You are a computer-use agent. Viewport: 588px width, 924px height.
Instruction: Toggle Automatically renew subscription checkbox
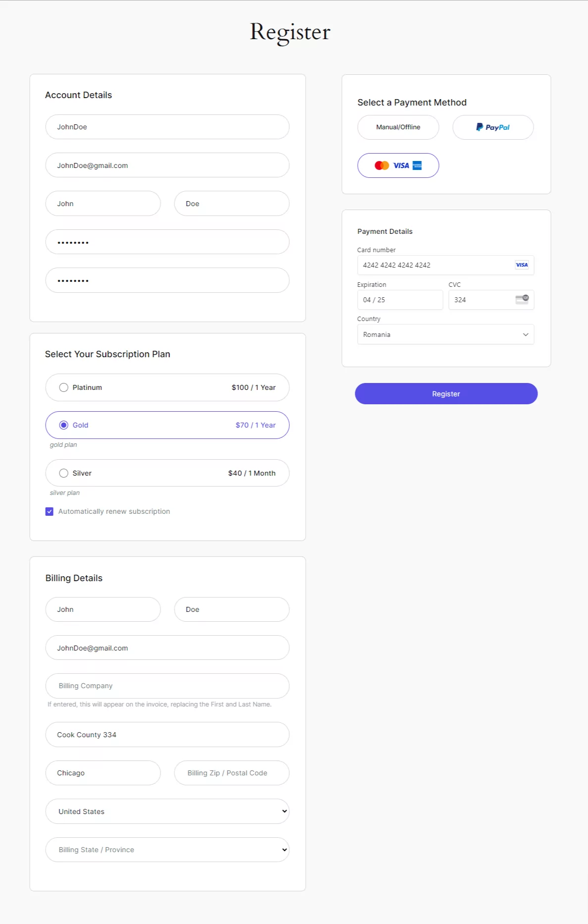pos(50,511)
